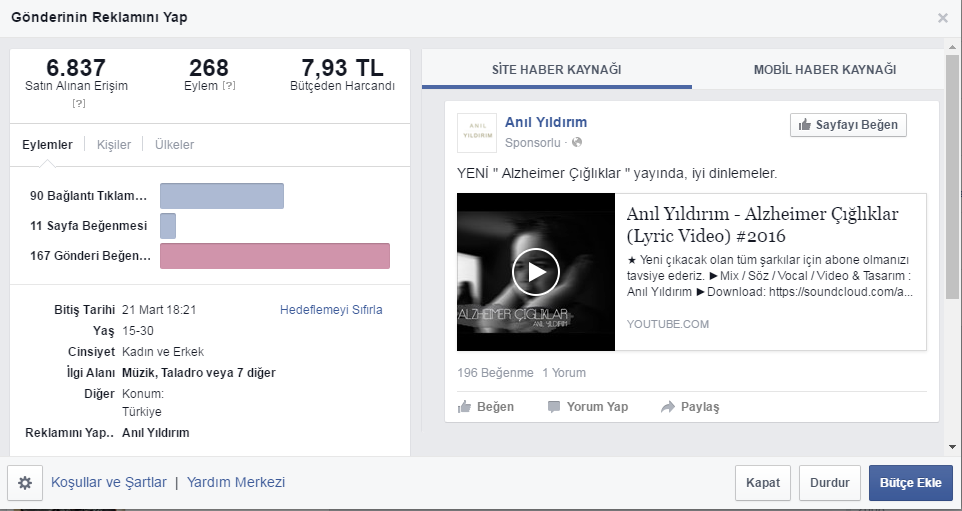The image size is (962, 511).
Task: Play the Alzheimer Çığlıklar video
Action: click(536, 272)
